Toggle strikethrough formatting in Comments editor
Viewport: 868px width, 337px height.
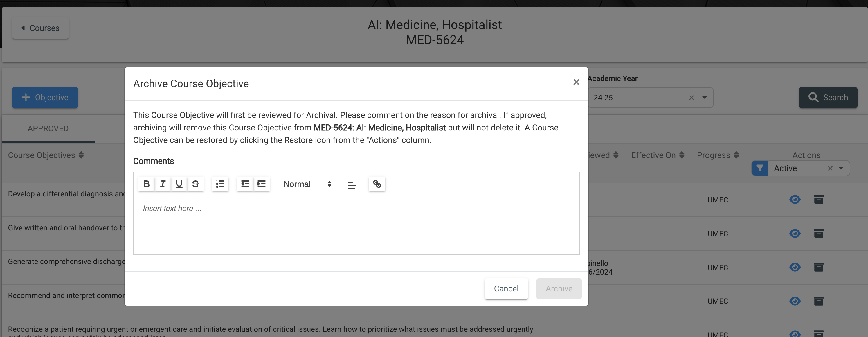pyautogui.click(x=195, y=184)
